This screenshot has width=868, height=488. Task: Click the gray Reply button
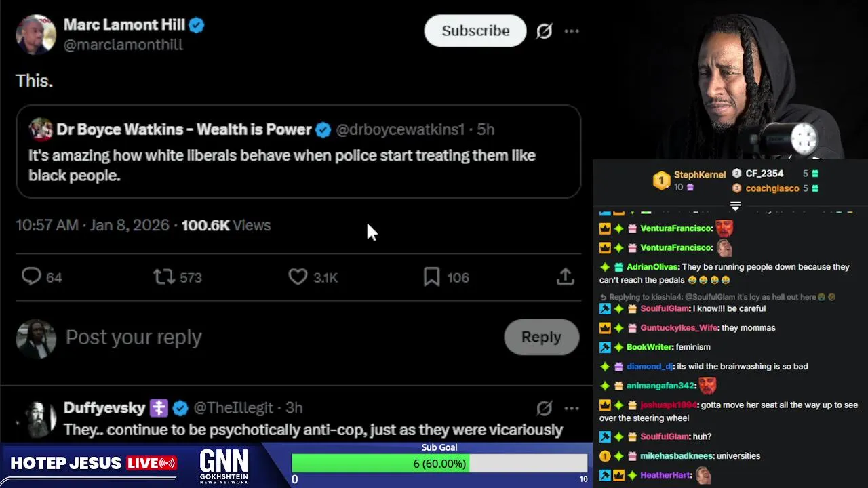(541, 337)
